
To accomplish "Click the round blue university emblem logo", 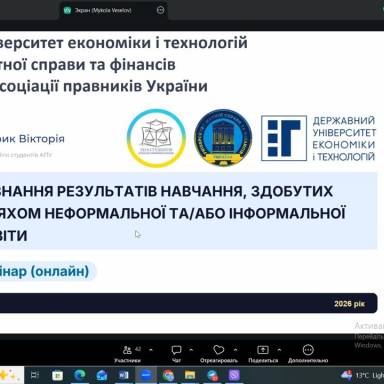I will [223, 138].
